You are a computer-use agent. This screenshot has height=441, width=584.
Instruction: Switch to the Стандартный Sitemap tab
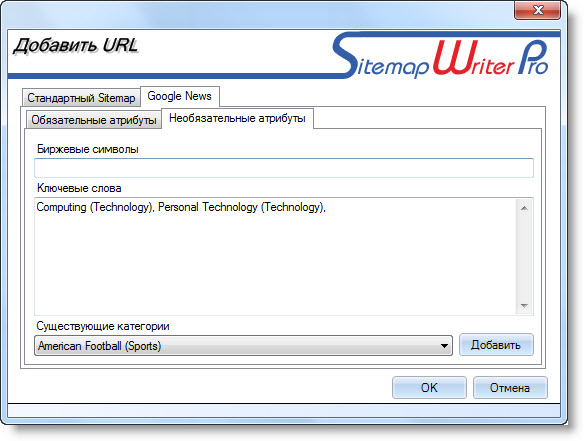coord(81,98)
